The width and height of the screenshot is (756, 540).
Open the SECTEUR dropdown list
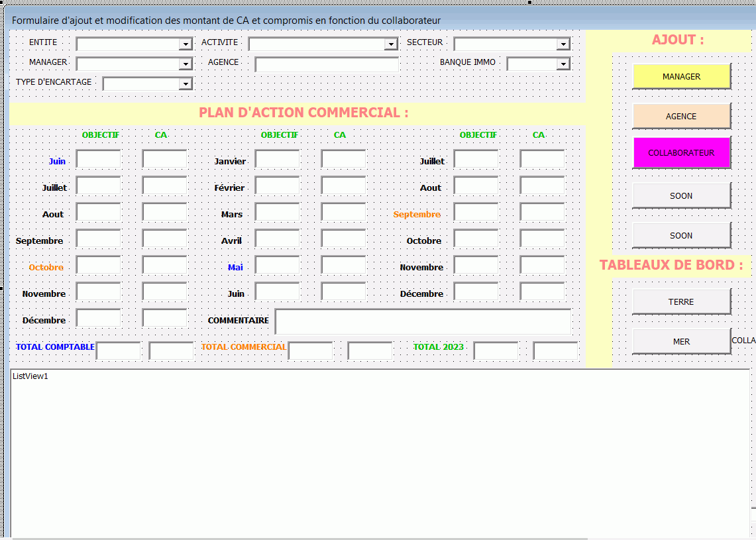(563, 44)
